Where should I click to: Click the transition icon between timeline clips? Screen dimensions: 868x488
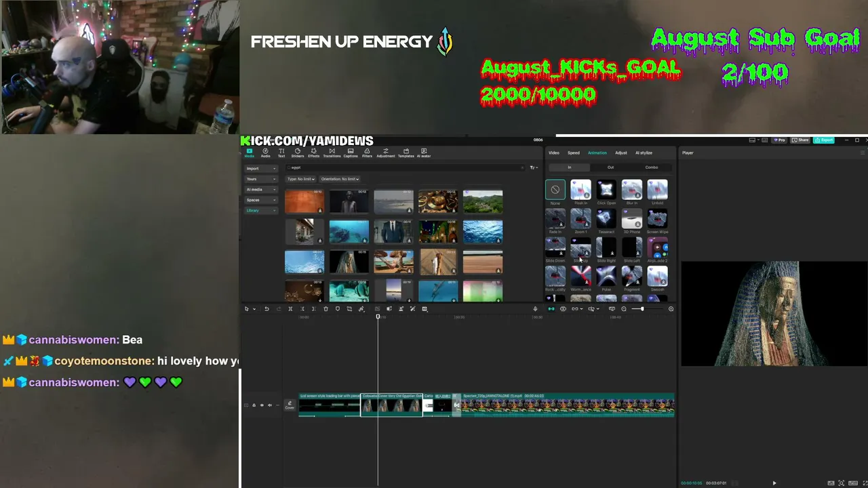point(456,405)
